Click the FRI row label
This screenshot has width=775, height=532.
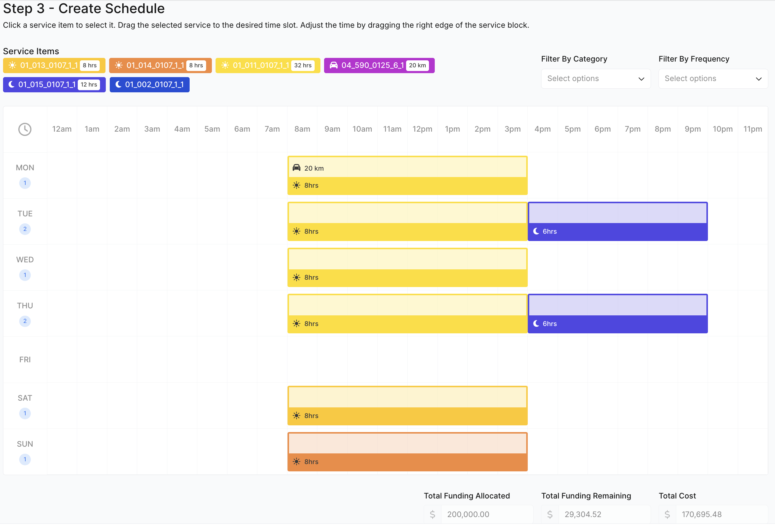click(25, 360)
